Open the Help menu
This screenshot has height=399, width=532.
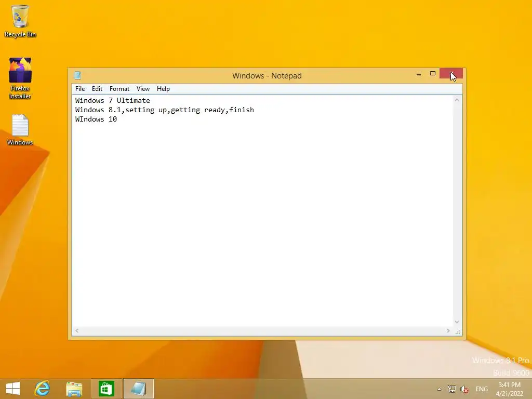(163, 89)
